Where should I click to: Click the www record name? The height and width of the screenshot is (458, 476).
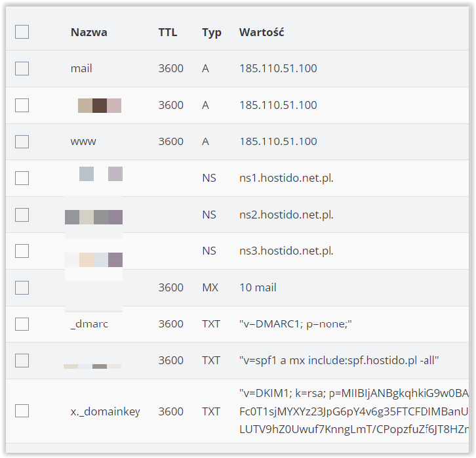[x=83, y=142]
